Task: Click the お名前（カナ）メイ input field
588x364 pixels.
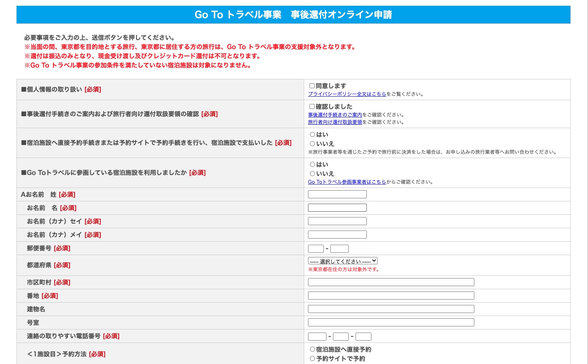Action: 337,235
